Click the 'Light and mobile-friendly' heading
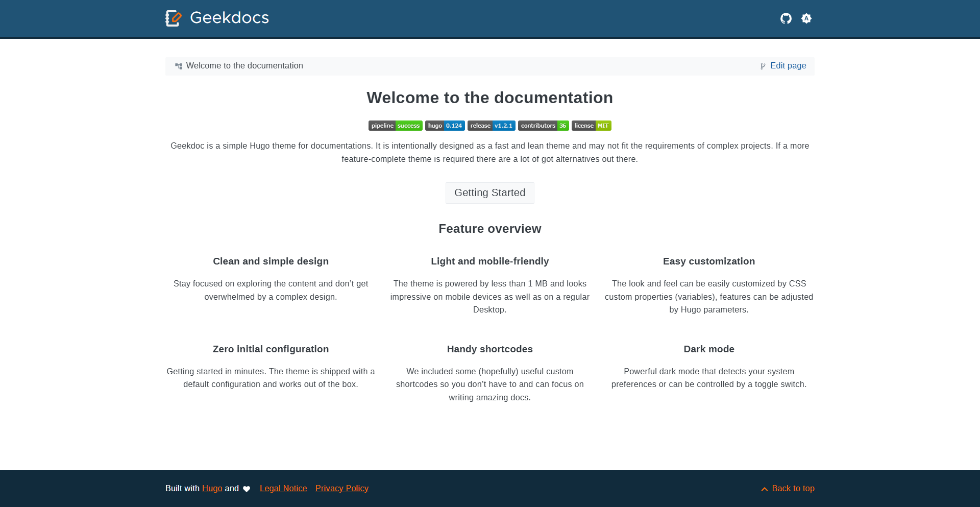This screenshot has width=980, height=507. pyautogui.click(x=490, y=261)
